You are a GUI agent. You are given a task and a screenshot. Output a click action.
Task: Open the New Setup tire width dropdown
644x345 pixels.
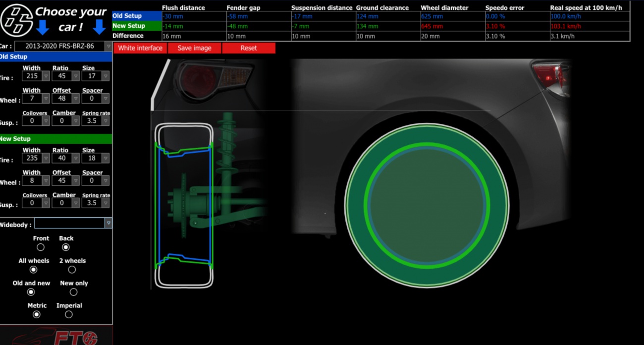click(36, 158)
